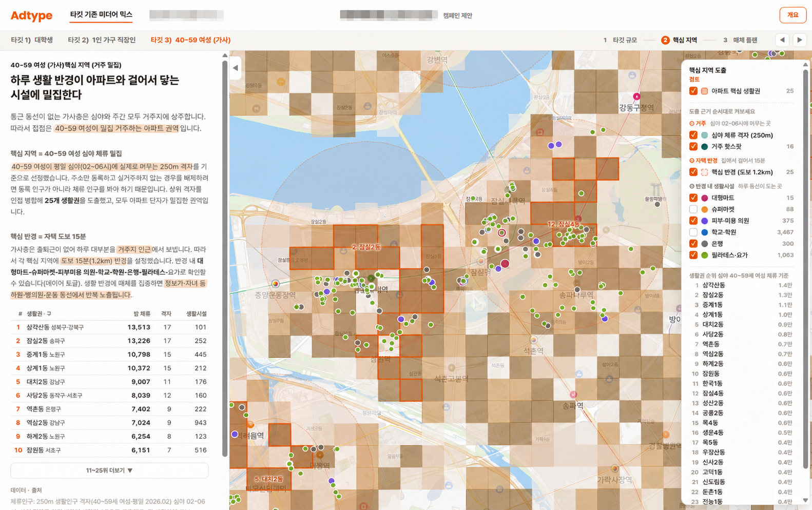Select the 하계2동 노원구 table row
The height and width of the screenshot is (510, 812).
pos(109,437)
